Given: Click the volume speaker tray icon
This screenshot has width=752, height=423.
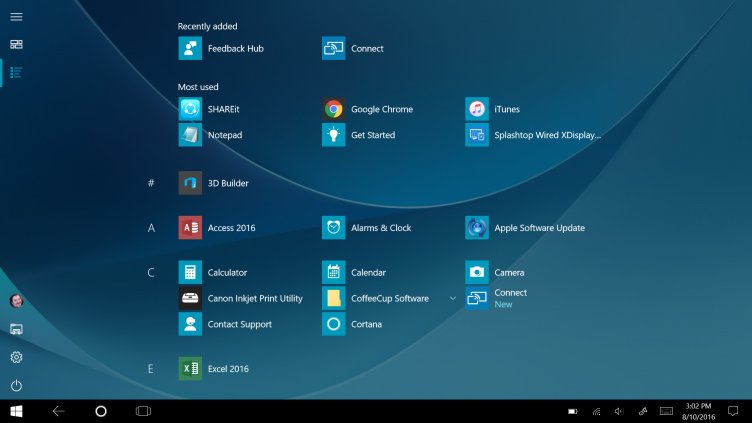Looking at the screenshot, I should click(x=619, y=411).
